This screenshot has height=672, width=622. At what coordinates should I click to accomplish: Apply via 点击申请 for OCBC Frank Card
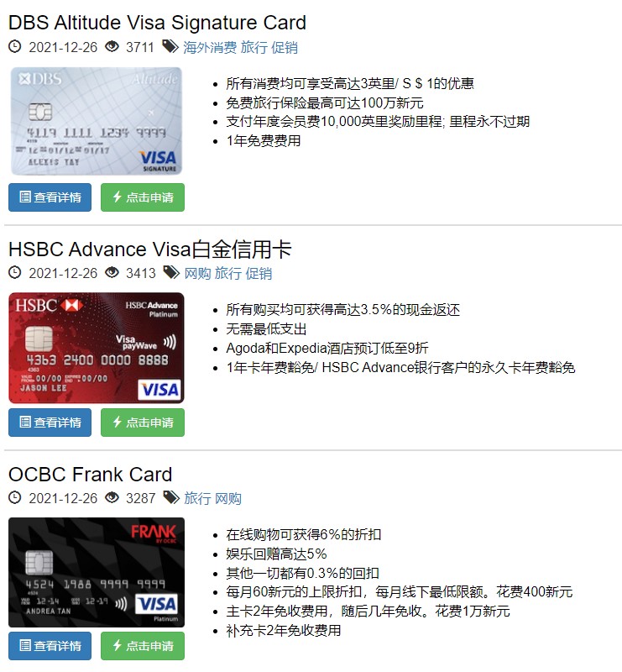143,645
